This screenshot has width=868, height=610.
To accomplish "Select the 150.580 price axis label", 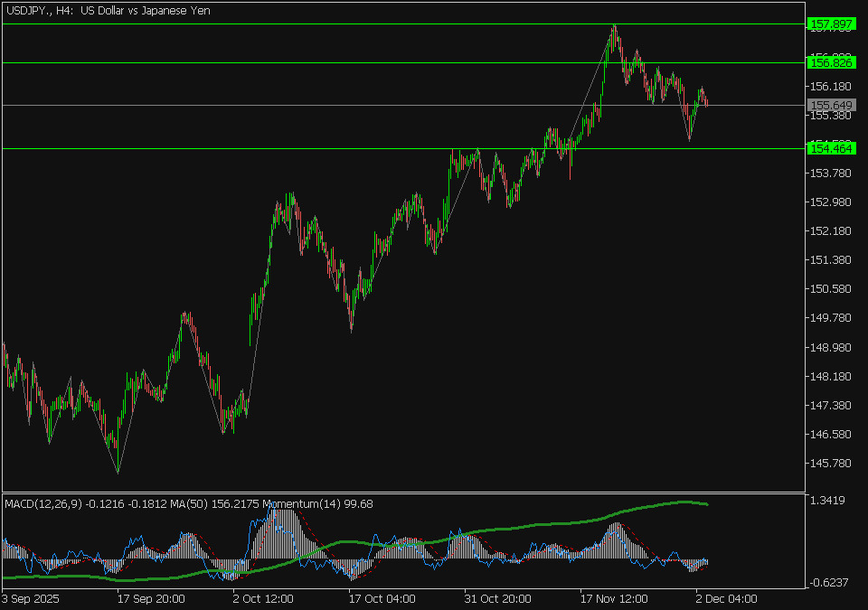I will [x=830, y=289].
